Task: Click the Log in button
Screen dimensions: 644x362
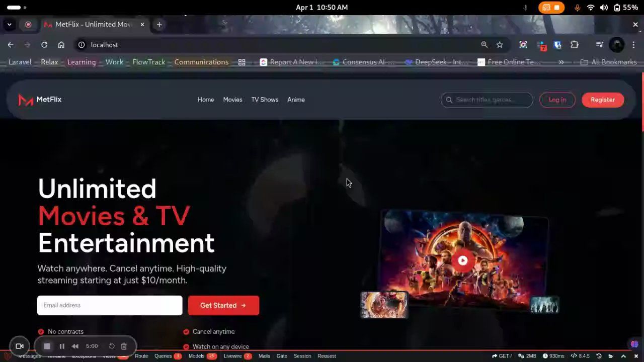Action: point(557,100)
